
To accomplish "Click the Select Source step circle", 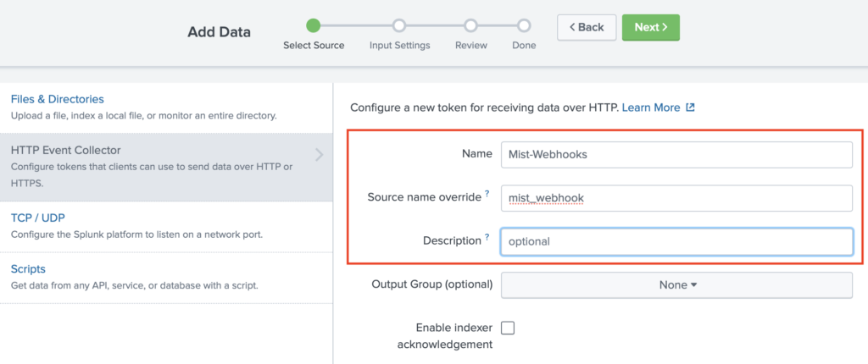I will click(x=314, y=25).
